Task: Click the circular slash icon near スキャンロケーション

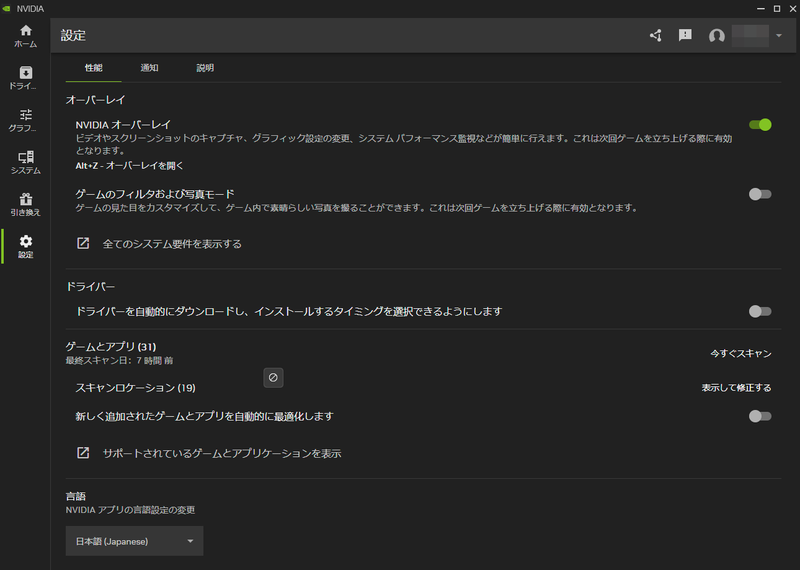Action: click(273, 378)
